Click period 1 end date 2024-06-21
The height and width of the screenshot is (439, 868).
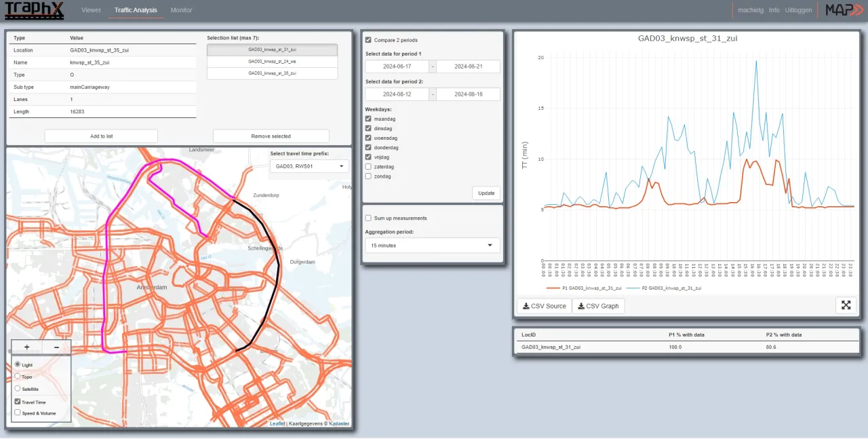coord(468,66)
